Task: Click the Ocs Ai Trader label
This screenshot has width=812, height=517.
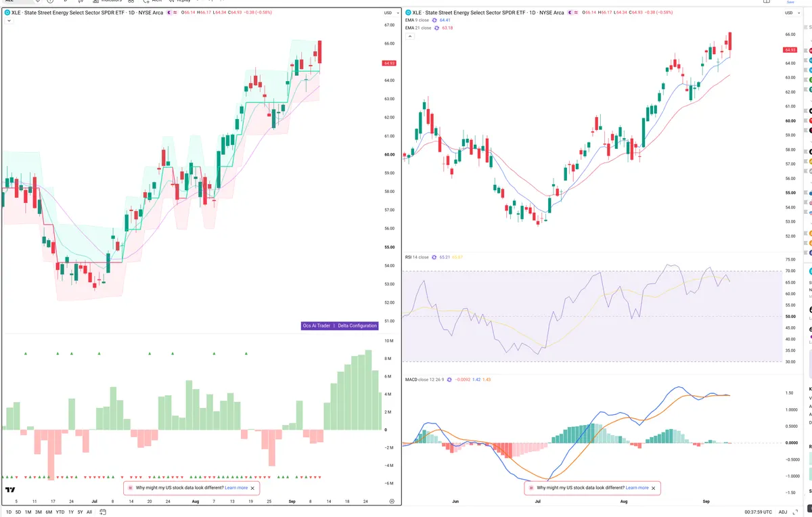Action: click(317, 325)
